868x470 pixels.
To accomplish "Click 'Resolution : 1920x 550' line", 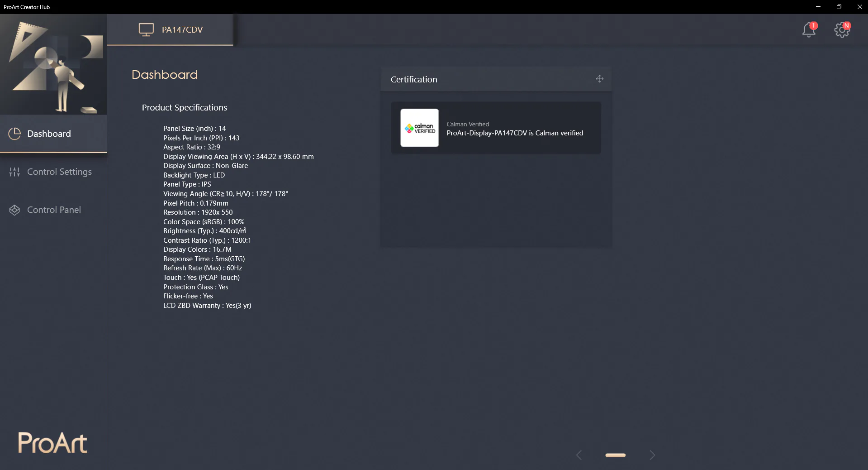I will coord(198,212).
